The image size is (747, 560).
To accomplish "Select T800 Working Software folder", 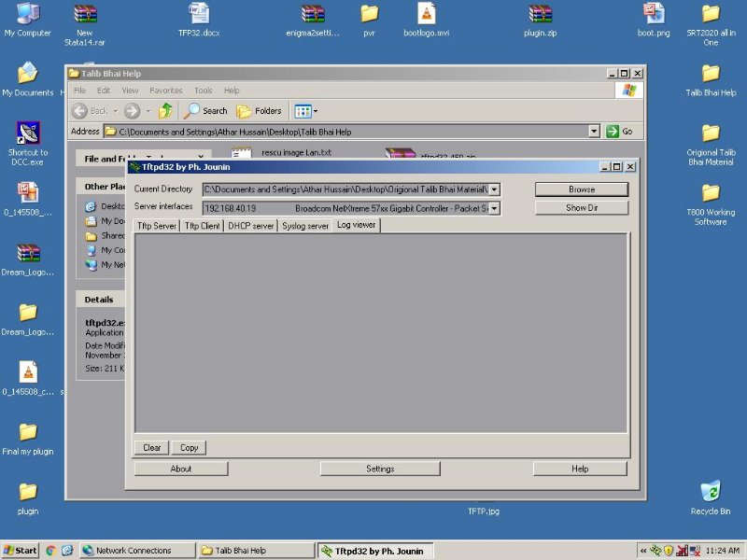I will pyautogui.click(x=711, y=203).
